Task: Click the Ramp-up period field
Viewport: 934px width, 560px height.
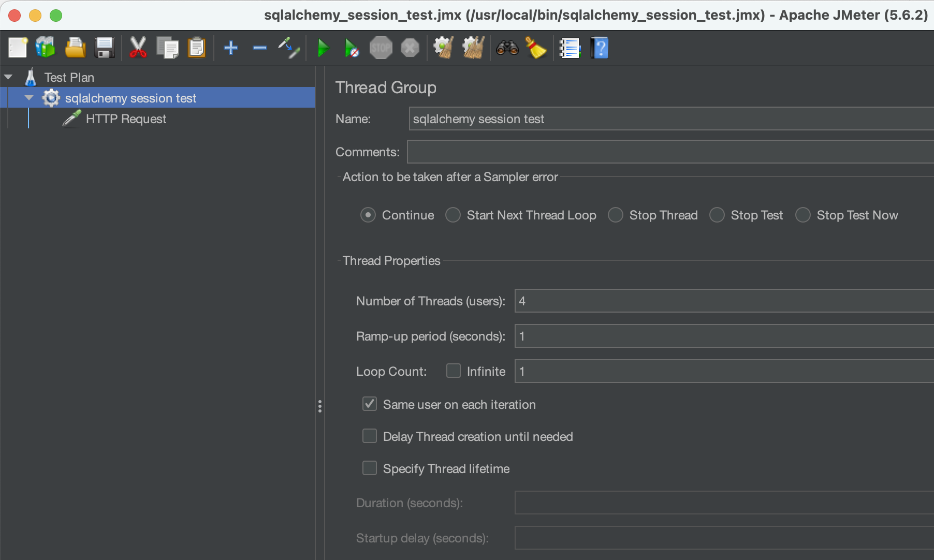Action: click(x=724, y=336)
